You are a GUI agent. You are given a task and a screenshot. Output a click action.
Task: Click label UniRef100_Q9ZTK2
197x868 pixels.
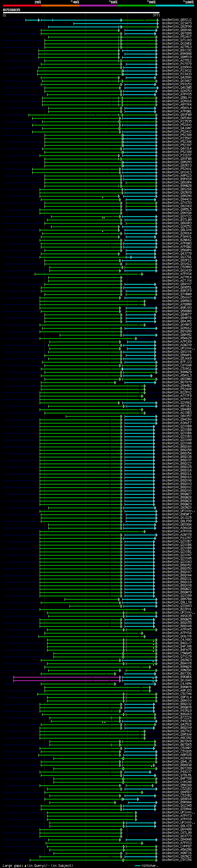(x=177, y=731)
